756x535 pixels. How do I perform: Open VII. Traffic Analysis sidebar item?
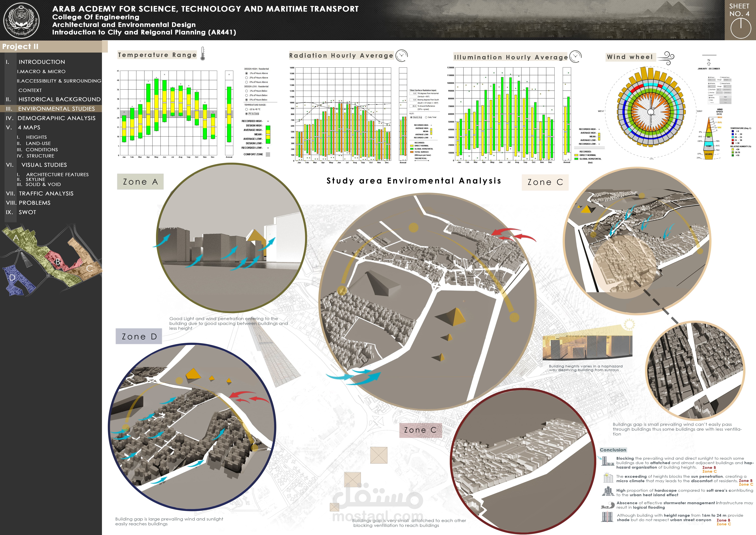tap(46, 193)
